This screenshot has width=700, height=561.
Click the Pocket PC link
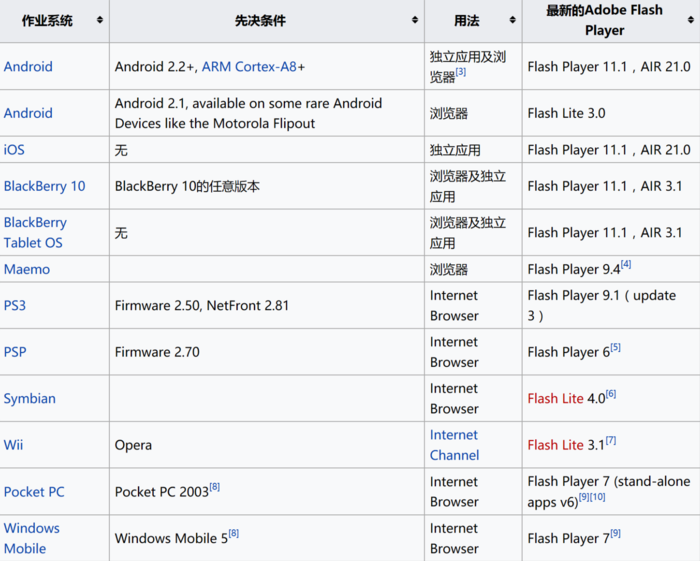tap(34, 491)
